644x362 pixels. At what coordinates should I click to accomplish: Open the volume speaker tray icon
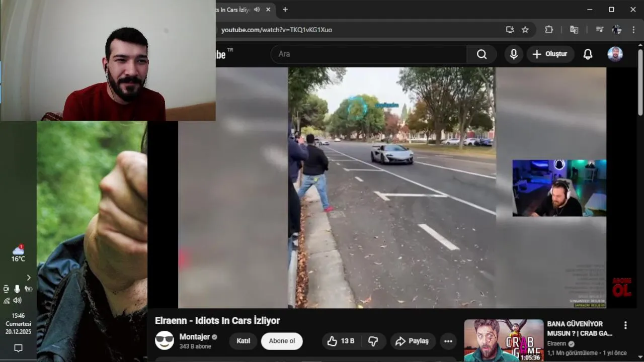(18, 301)
